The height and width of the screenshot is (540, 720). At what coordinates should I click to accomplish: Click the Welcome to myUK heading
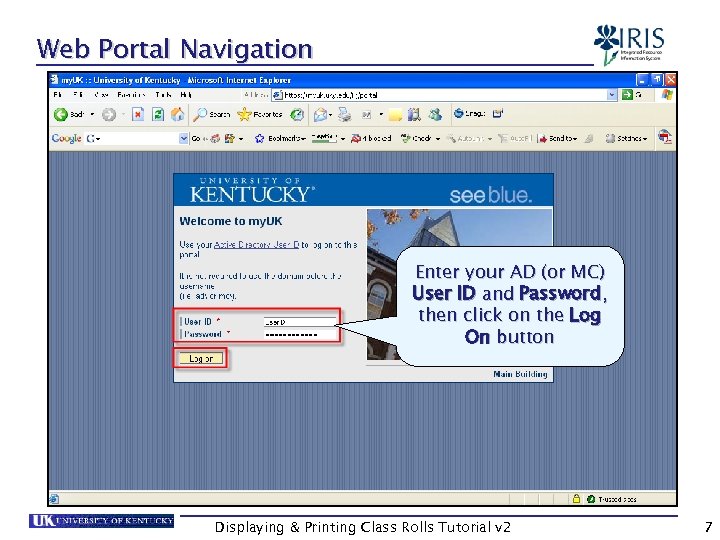231,221
